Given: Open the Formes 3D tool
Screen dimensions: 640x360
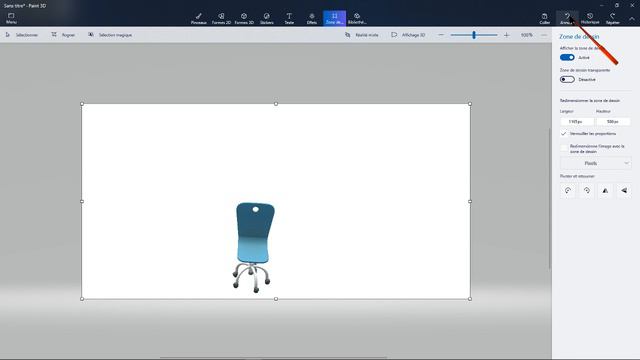Looking at the screenshot, I should [x=244, y=18].
